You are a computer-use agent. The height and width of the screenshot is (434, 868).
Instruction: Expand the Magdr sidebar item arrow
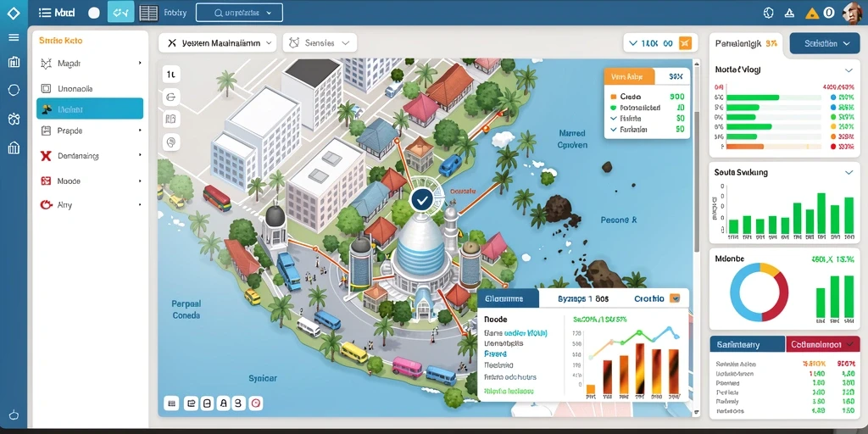point(140,64)
